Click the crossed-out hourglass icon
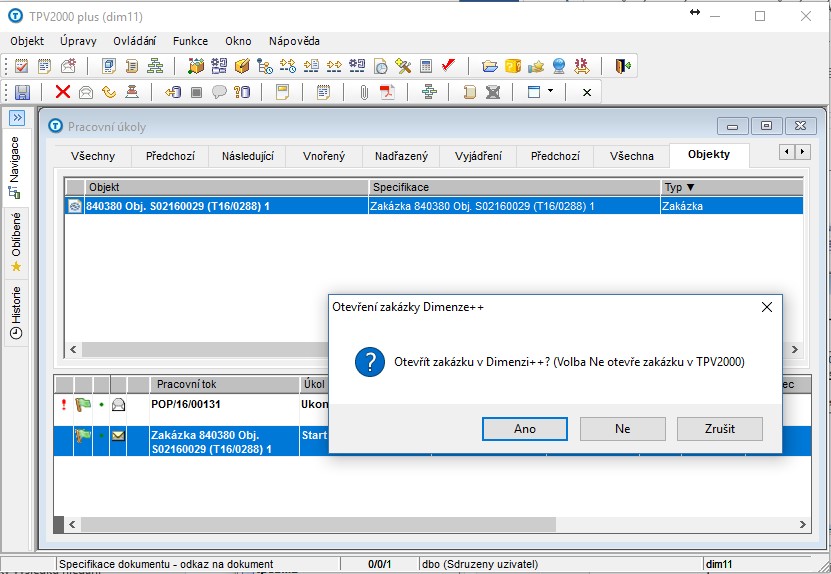Viewport: 831px width, 574px height. click(493, 92)
